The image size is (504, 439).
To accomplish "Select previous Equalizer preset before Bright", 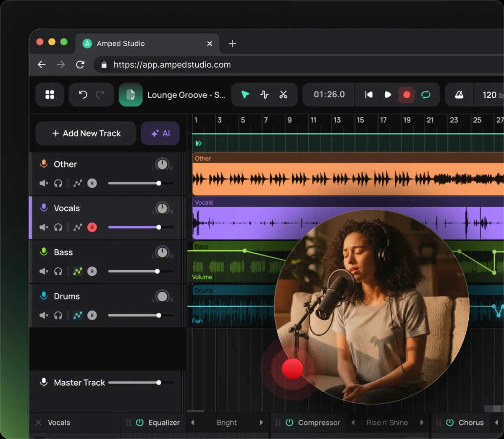I will [x=193, y=423].
